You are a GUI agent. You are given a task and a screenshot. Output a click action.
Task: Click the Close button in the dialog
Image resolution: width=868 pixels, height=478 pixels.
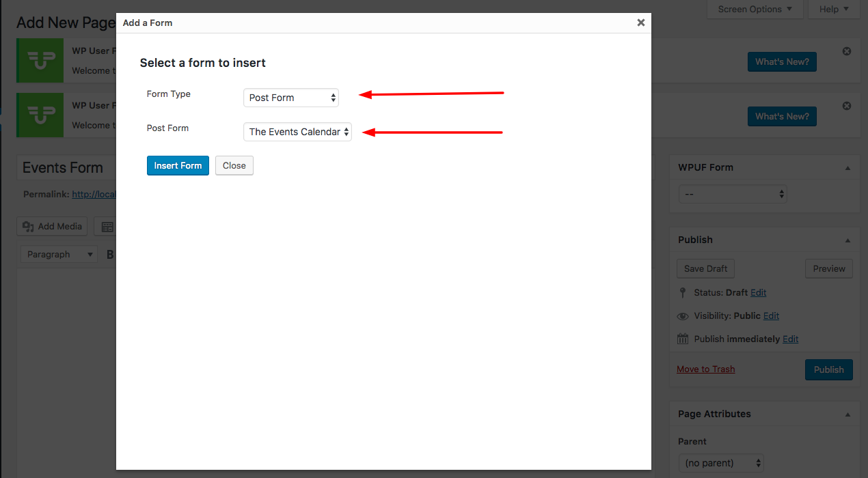click(x=234, y=165)
